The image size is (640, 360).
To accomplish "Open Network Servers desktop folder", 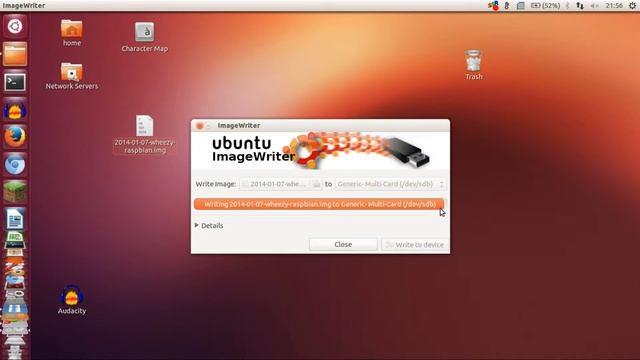I will click(71, 76).
